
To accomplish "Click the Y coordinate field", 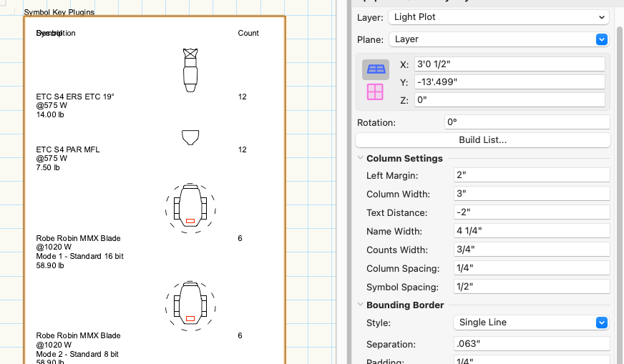I will 510,82.
